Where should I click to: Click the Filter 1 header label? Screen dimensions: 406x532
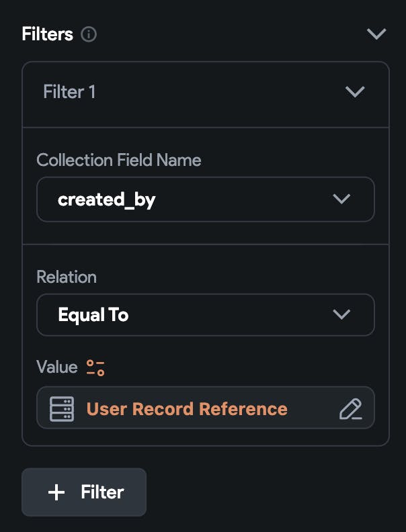coord(69,92)
